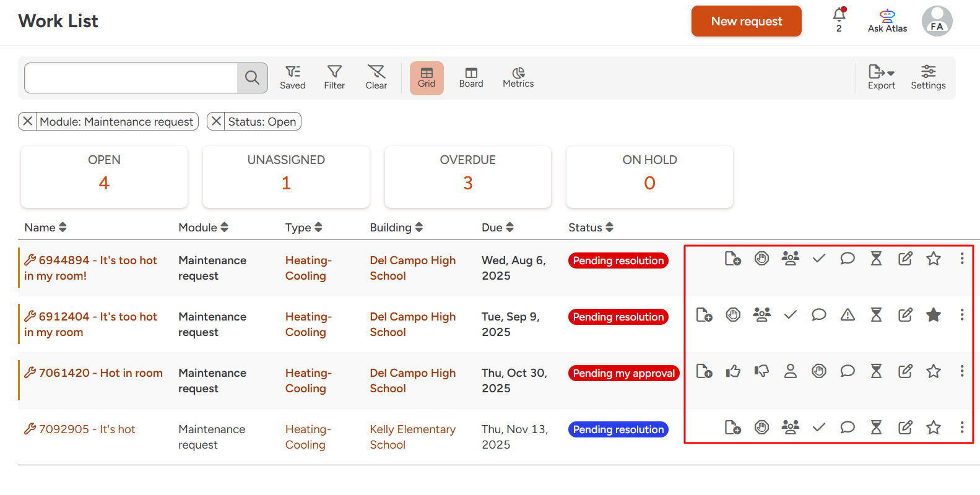Image resolution: width=980 pixels, height=495 pixels.
Task: Open the Export dropdown
Action: pyautogui.click(x=881, y=77)
